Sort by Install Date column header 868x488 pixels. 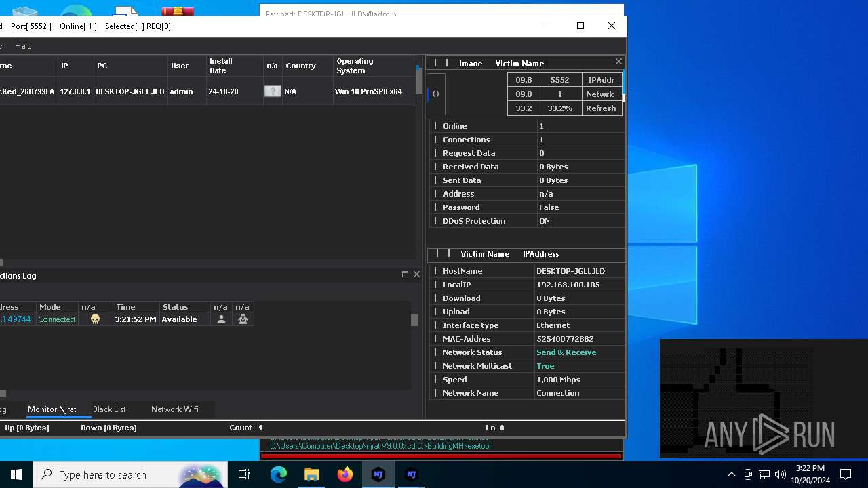pyautogui.click(x=235, y=66)
